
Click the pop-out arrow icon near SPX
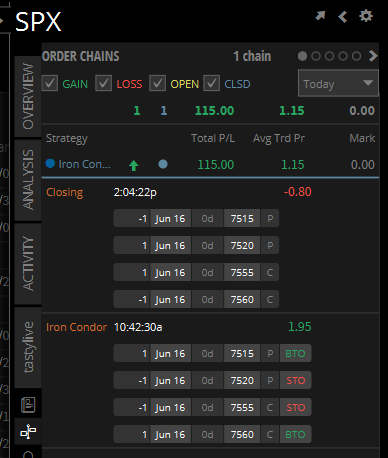coord(320,16)
